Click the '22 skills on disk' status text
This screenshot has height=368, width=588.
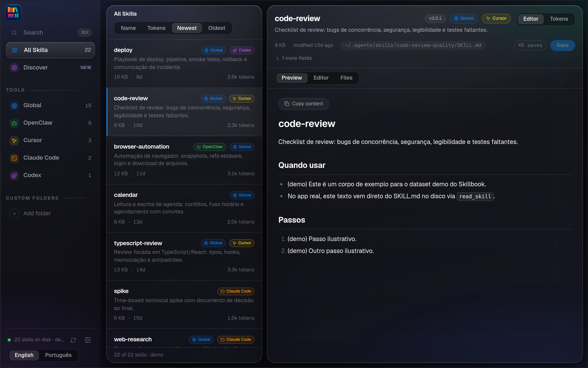39,340
